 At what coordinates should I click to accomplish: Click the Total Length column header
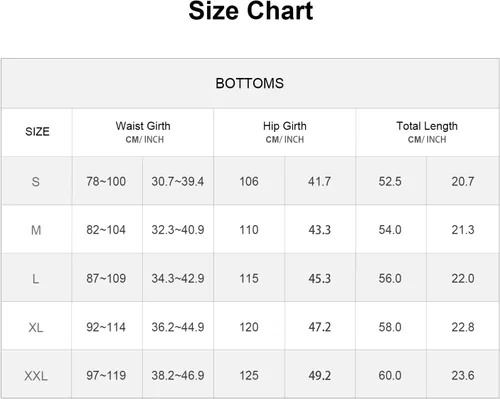[x=427, y=132]
